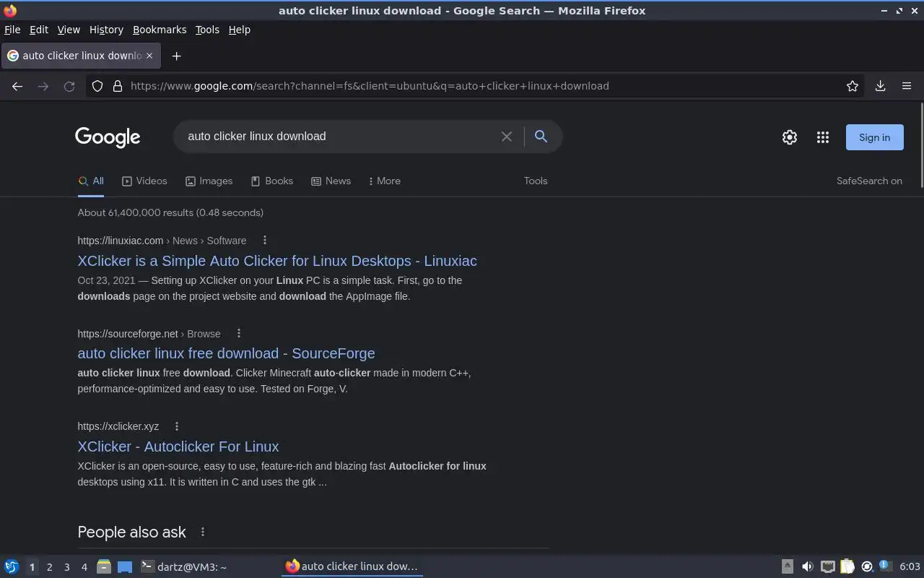This screenshot has height=578, width=924.
Task: Click the network status tray icon
Action: point(828,567)
